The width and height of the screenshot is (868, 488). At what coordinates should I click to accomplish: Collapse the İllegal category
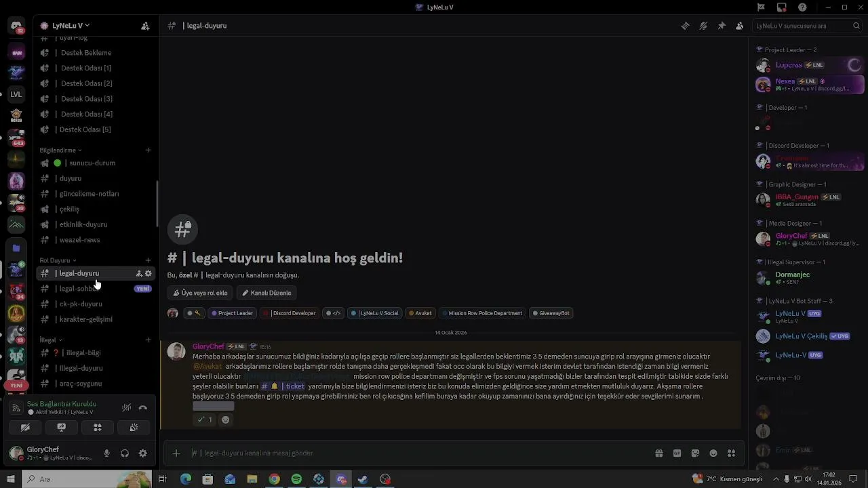[51, 340]
